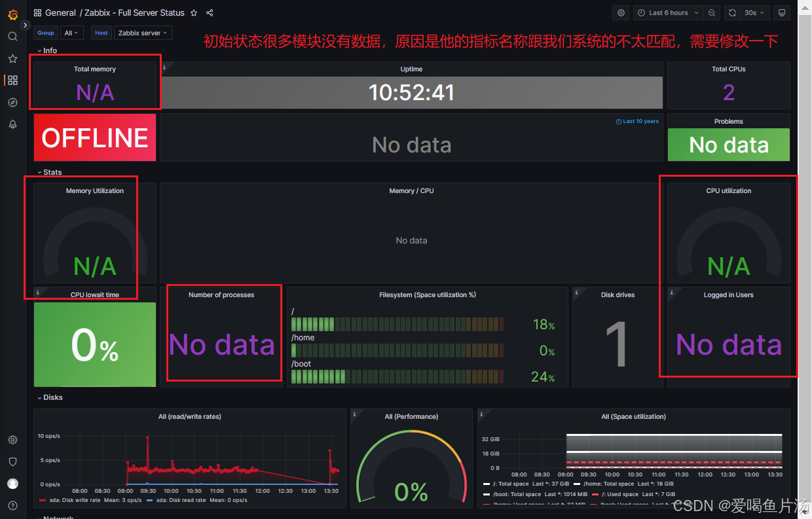
Task: Click the 18% value for root filesystem
Action: (x=544, y=325)
